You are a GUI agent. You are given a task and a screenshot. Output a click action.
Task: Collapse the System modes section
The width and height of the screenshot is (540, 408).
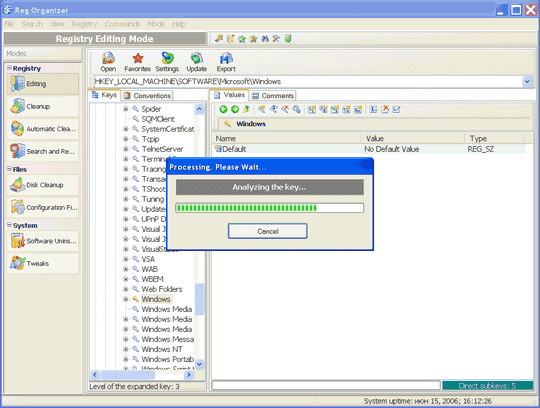9,225
